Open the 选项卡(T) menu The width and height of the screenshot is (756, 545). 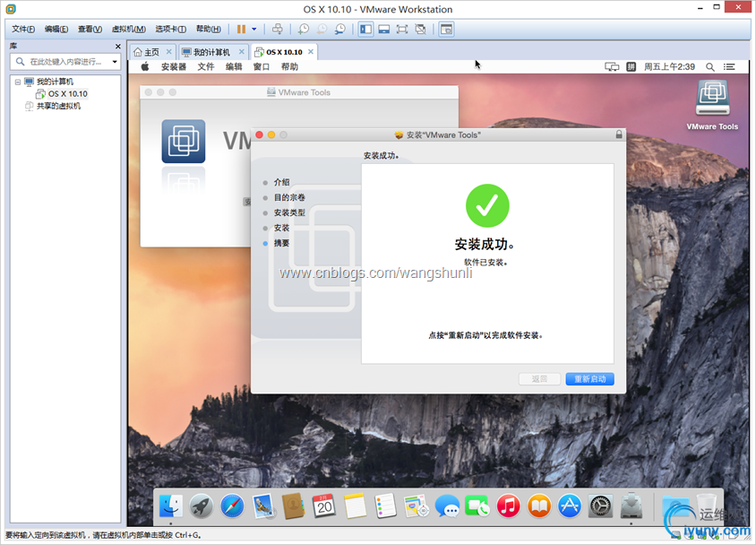[171, 30]
